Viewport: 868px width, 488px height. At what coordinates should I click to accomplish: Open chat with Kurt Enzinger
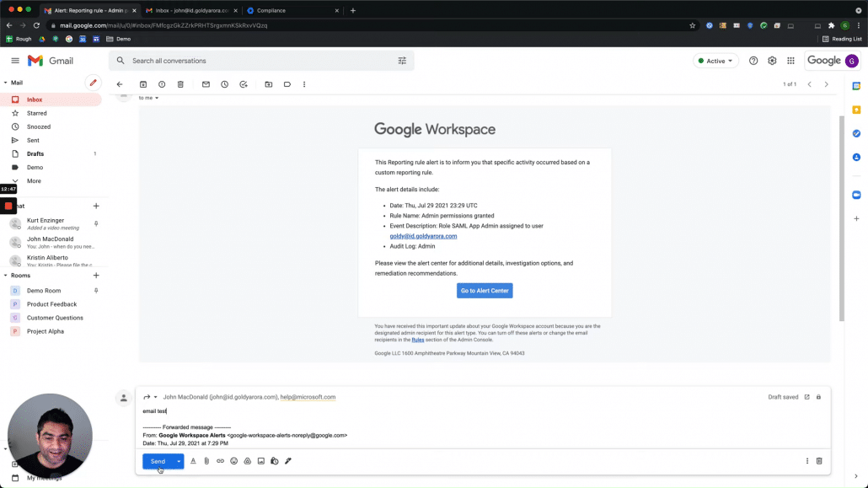point(54,224)
